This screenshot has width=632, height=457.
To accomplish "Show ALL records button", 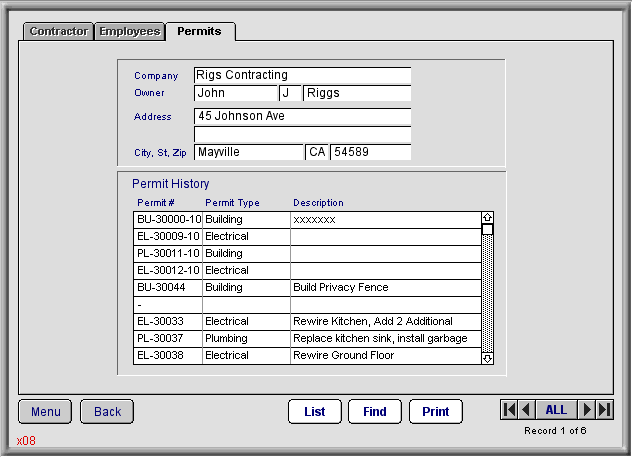I will [556, 410].
